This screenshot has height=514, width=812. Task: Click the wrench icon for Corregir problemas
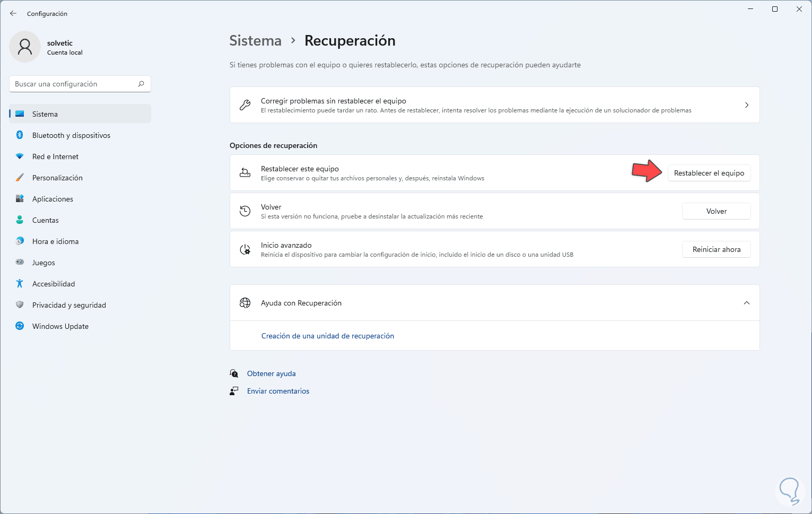point(245,105)
